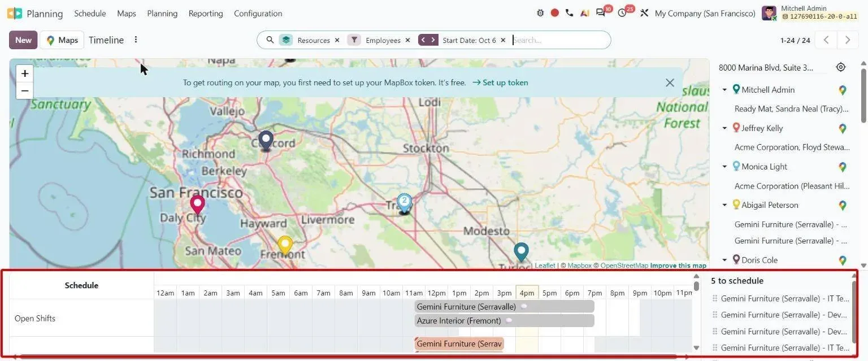The width and height of the screenshot is (868, 361).
Task: Dismiss the MapBox token banner
Action: (x=670, y=82)
